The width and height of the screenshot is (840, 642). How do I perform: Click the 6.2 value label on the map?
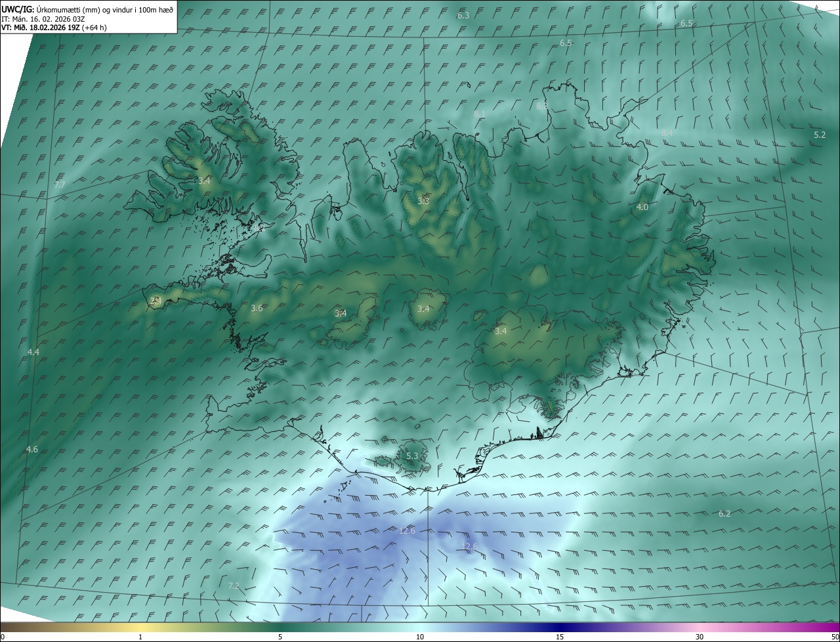pos(724,514)
